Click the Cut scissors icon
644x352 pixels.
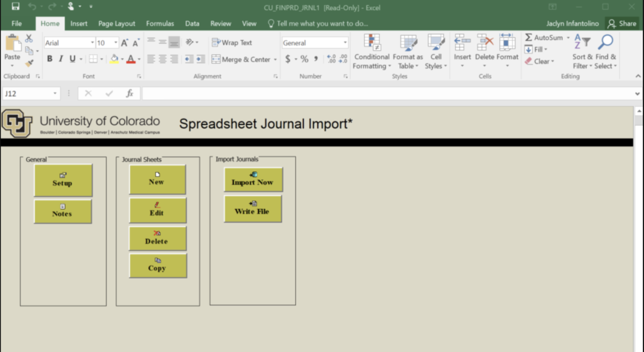tap(29, 39)
